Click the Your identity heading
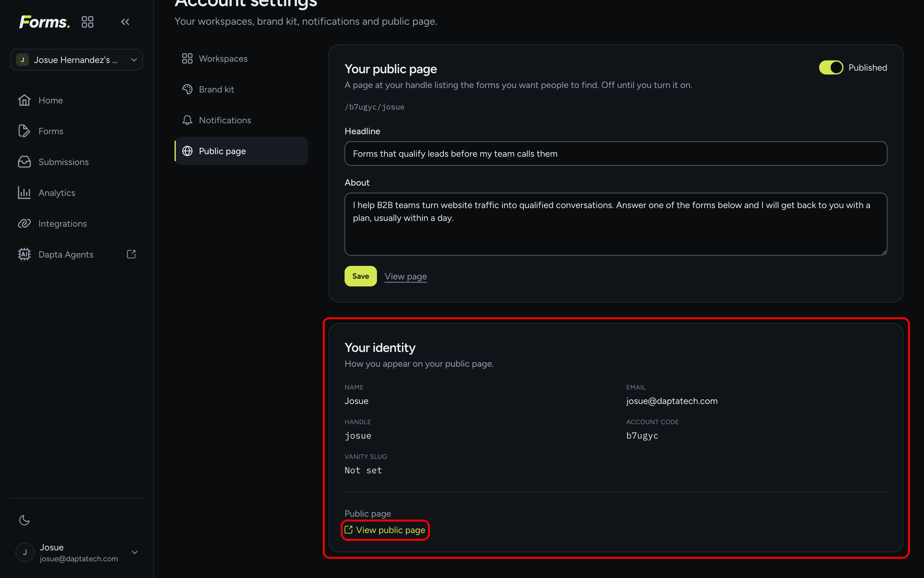The width and height of the screenshot is (924, 578). click(380, 347)
